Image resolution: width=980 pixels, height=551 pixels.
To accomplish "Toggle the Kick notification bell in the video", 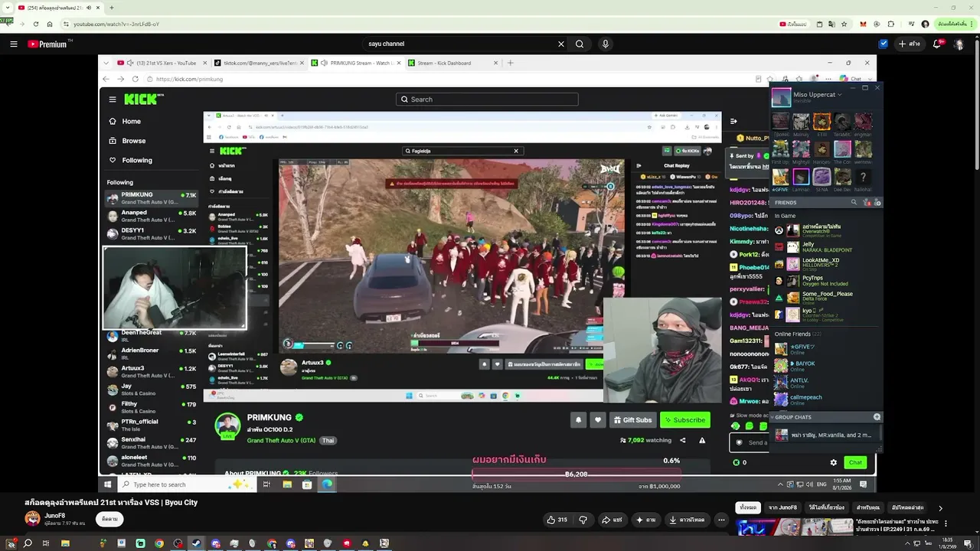I will (578, 420).
